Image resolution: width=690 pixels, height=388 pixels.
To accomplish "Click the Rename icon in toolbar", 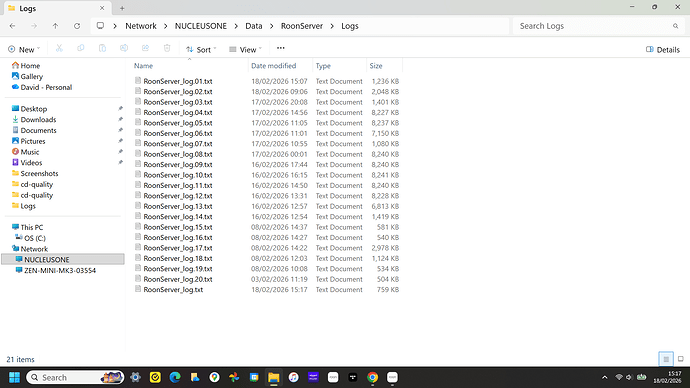I will click(124, 48).
